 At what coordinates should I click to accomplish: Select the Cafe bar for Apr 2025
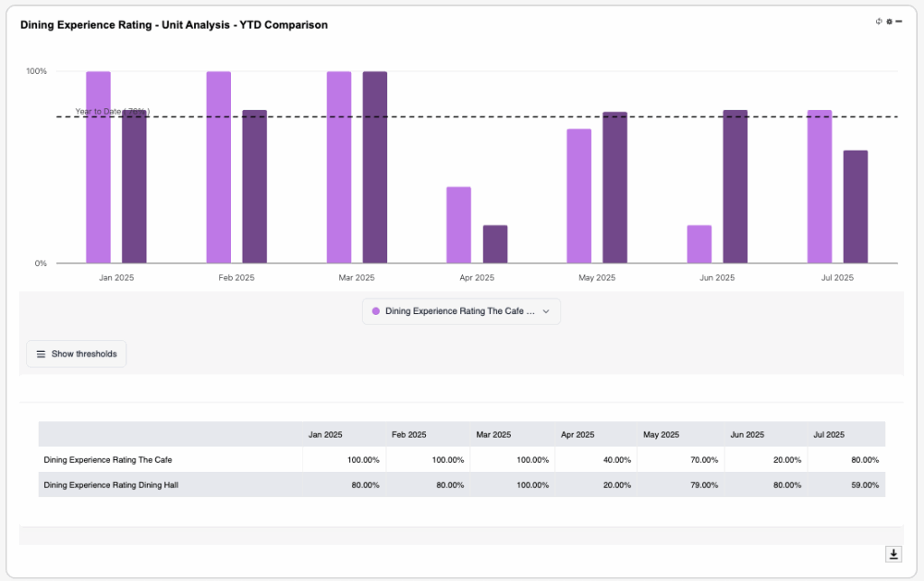[x=458, y=225]
